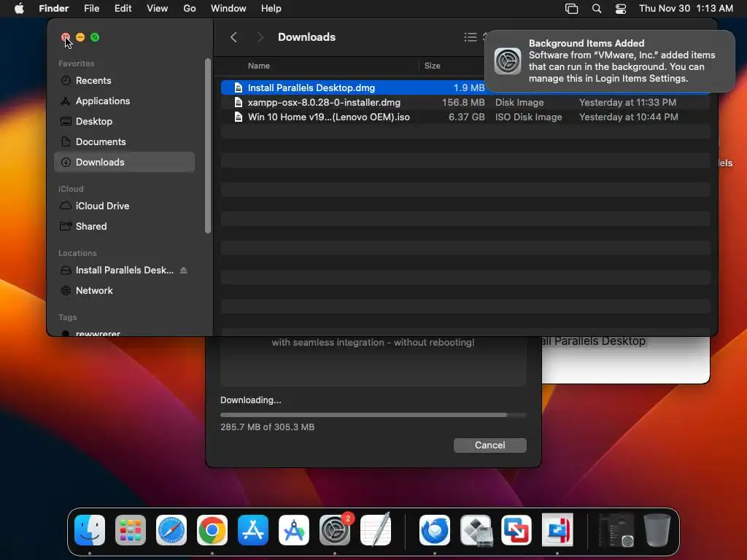Click Yesterday at 11:33 PM date cell
The width and height of the screenshot is (747, 560).
point(627,102)
